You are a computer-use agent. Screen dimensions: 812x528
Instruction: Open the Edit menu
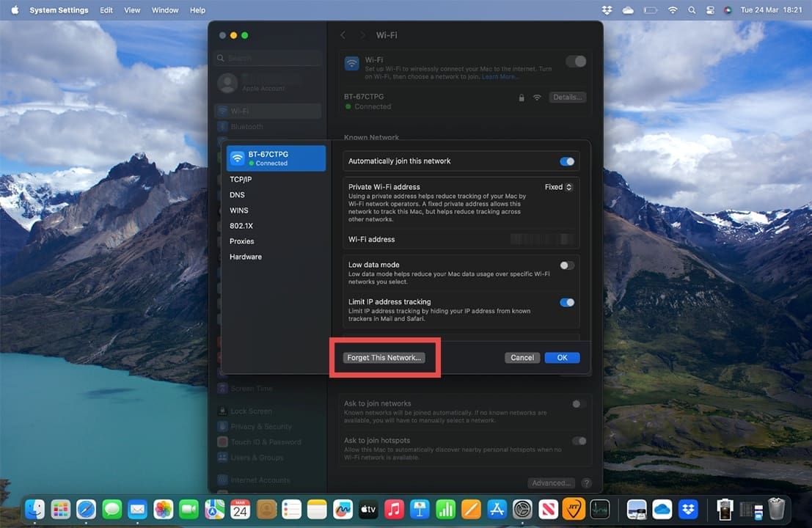[106, 10]
